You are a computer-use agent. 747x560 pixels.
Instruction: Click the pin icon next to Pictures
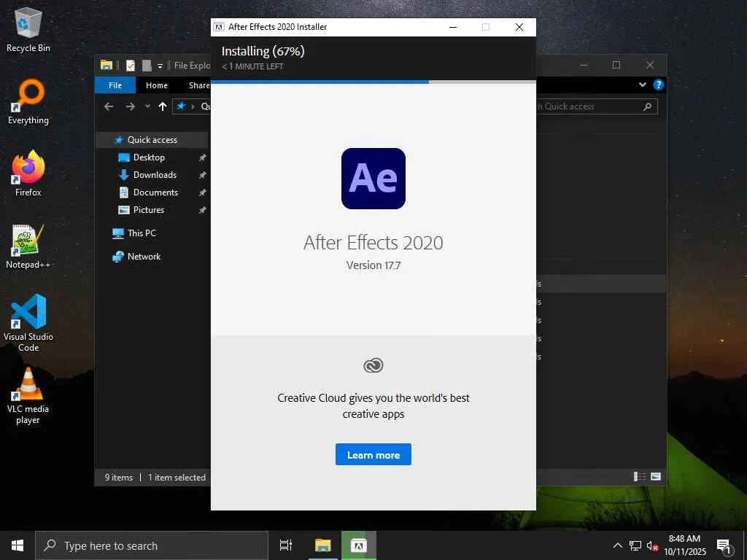point(203,210)
